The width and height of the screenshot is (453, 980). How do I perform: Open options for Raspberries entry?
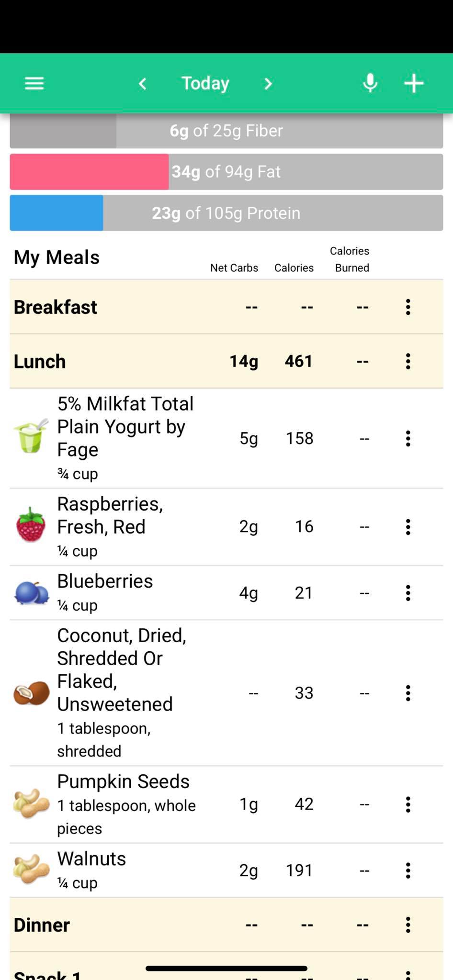(x=408, y=527)
